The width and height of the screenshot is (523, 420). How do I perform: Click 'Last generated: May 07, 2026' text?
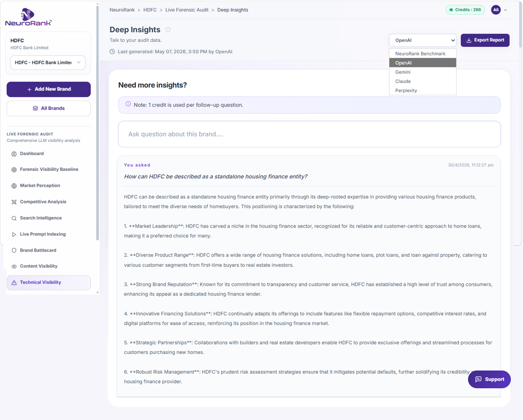tap(175, 52)
